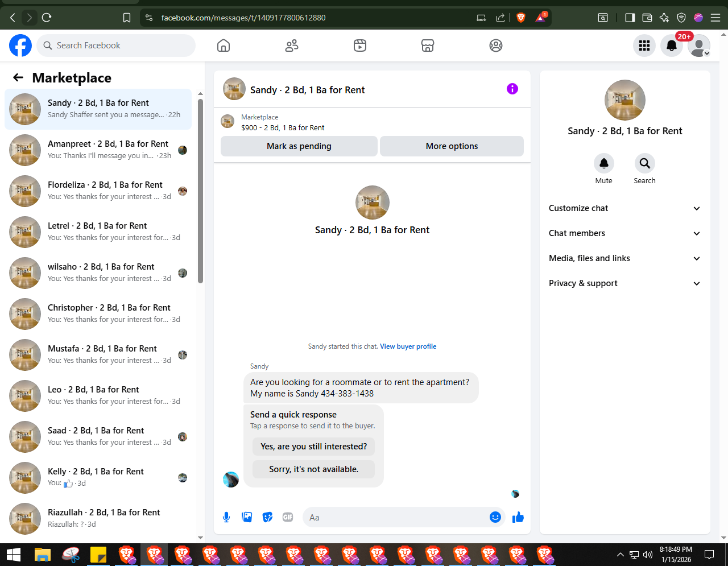The height and width of the screenshot is (566, 728).
Task: Click the address bar URL
Action: click(243, 18)
